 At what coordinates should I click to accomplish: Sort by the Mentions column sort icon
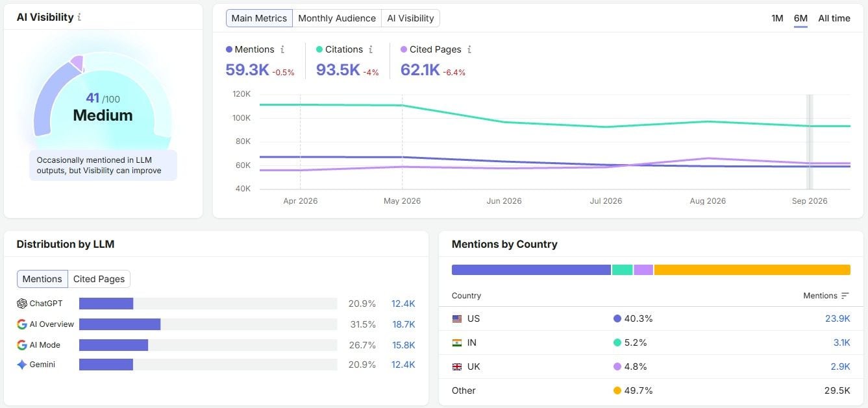845,296
